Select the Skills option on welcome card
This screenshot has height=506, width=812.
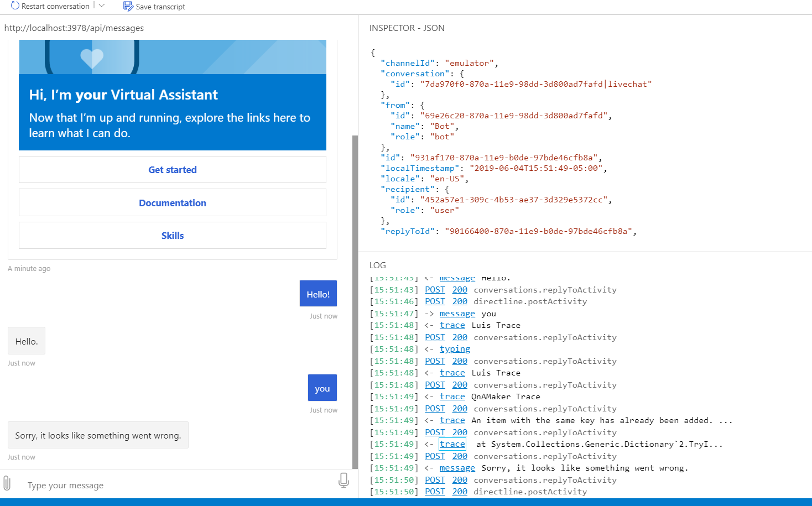click(172, 235)
